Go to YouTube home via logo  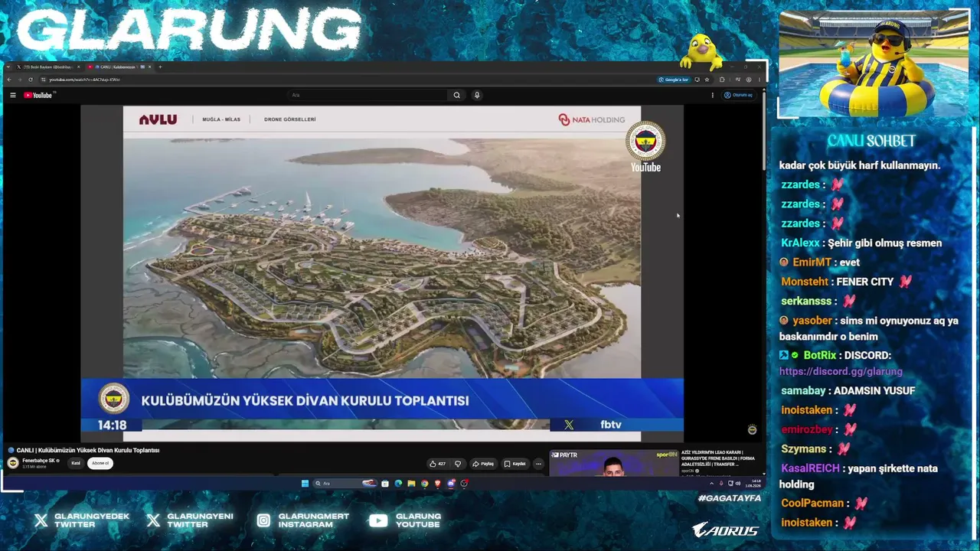click(38, 95)
